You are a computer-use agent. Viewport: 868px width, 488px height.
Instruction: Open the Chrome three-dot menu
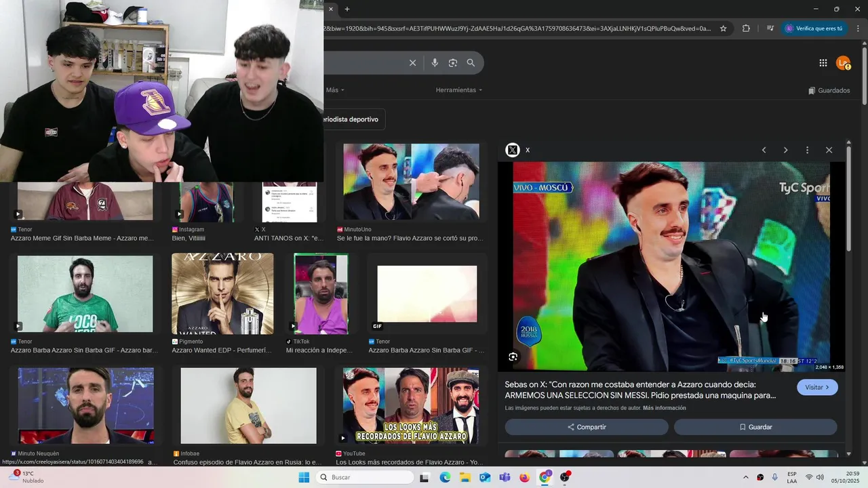tap(859, 28)
